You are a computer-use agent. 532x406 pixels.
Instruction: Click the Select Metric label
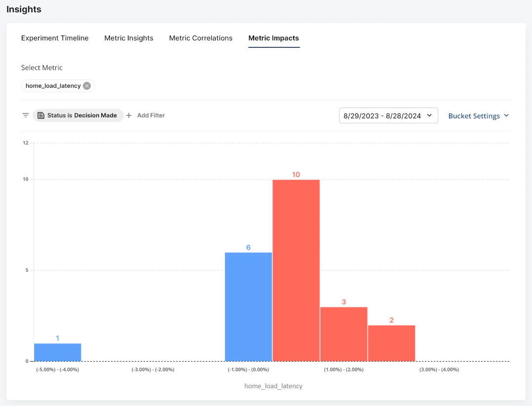tap(42, 68)
